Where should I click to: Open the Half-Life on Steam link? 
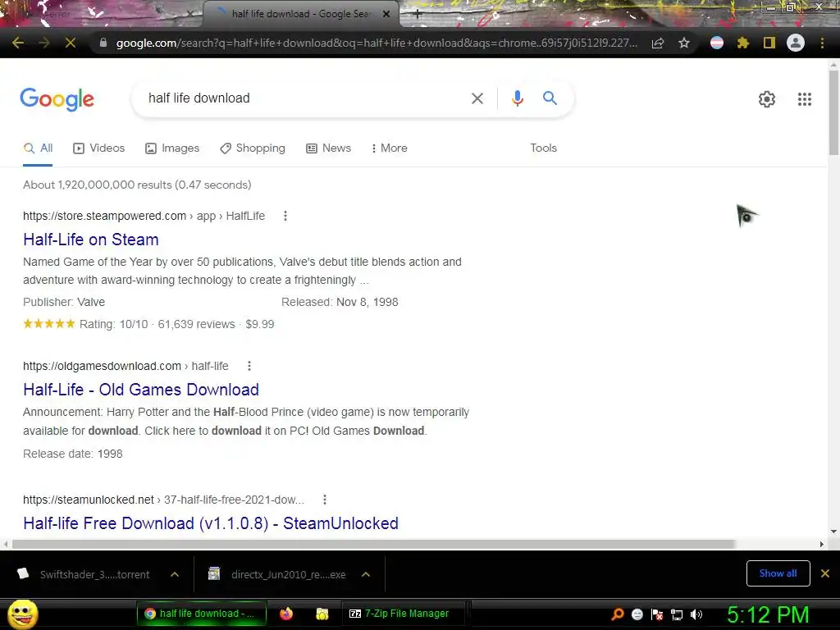[x=91, y=240]
